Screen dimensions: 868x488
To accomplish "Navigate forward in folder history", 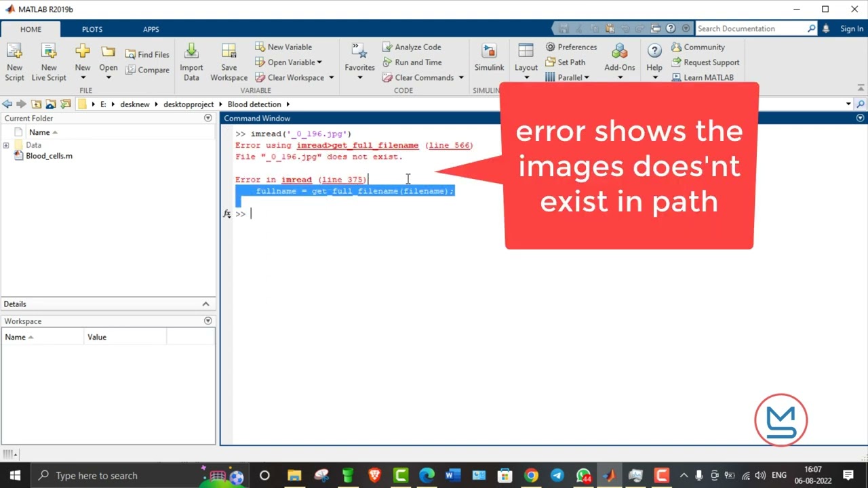I will 21,104.
